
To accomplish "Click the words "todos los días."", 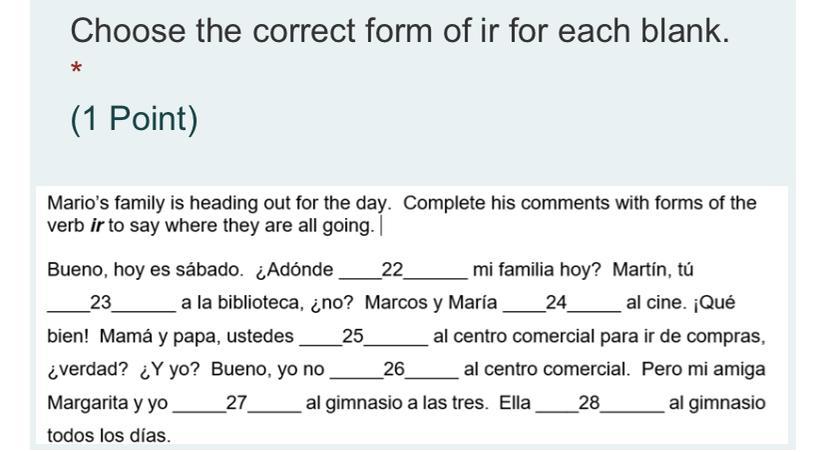I will [109, 435].
